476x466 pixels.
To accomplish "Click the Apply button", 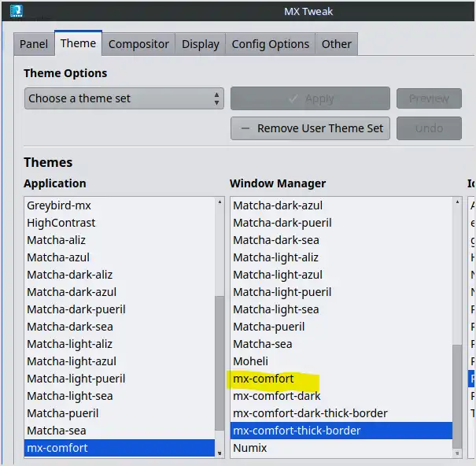I will [310, 98].
